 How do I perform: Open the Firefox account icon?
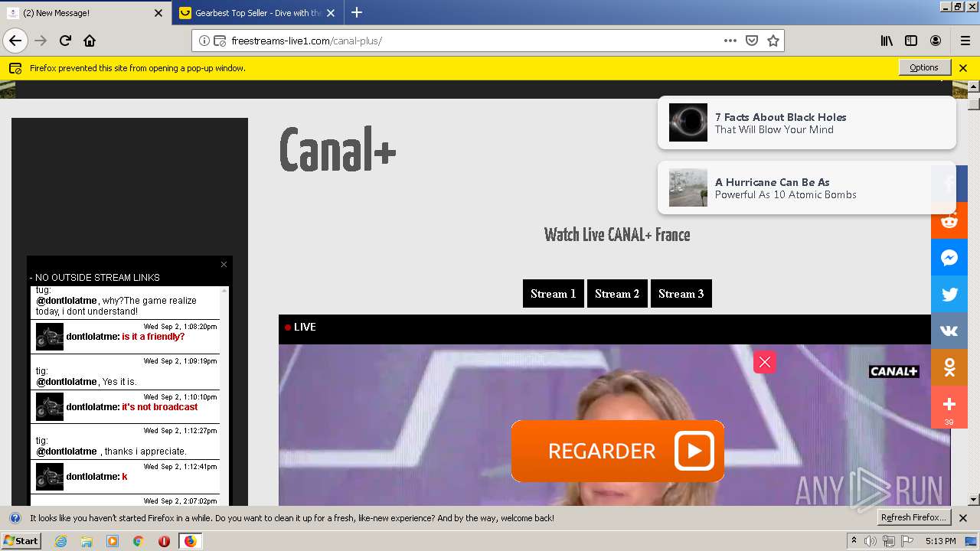click(936, 41)
